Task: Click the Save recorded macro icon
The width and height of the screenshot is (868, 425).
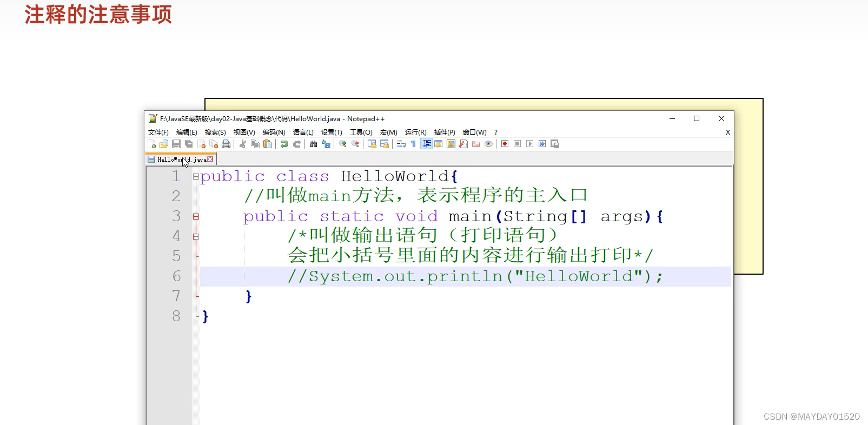Action: pyautogui.click(x=555, y=144)
